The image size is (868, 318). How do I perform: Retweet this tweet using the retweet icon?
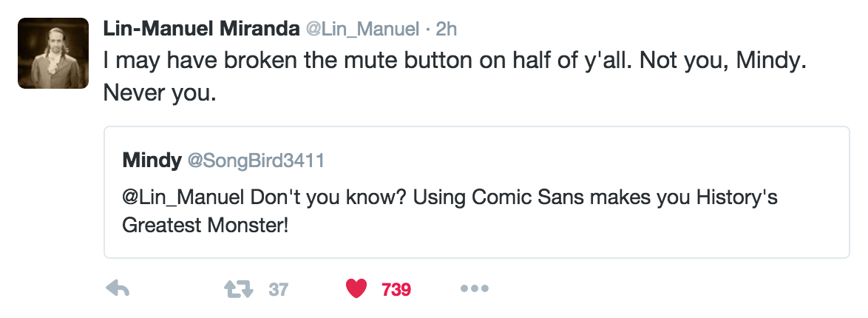[238, 289]
